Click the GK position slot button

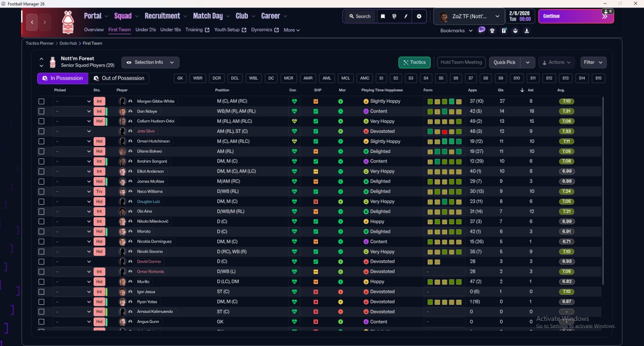[x=180, y=78]
